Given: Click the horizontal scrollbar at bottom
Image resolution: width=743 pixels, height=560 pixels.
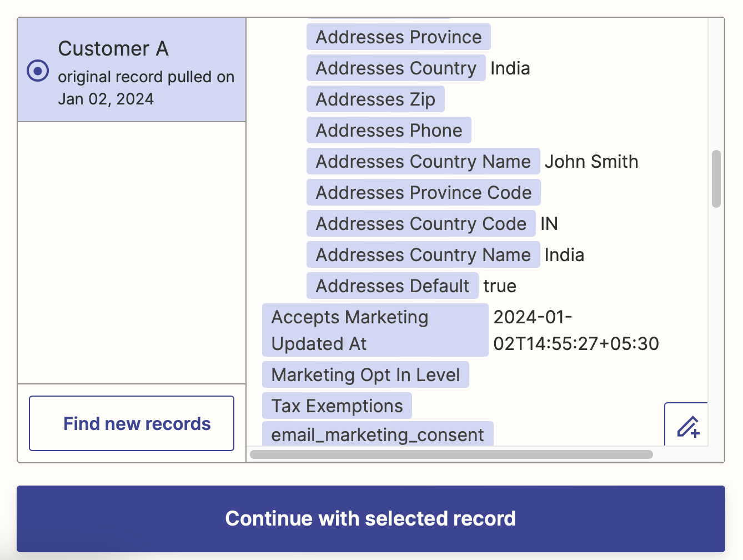Looking at the screenshot, I should coord(451,454).
